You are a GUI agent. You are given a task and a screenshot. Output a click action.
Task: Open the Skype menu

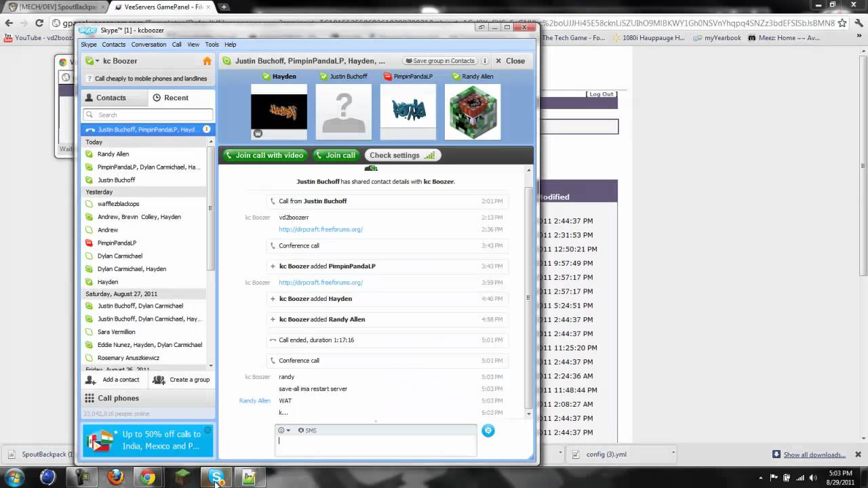(x=89, y=45)
